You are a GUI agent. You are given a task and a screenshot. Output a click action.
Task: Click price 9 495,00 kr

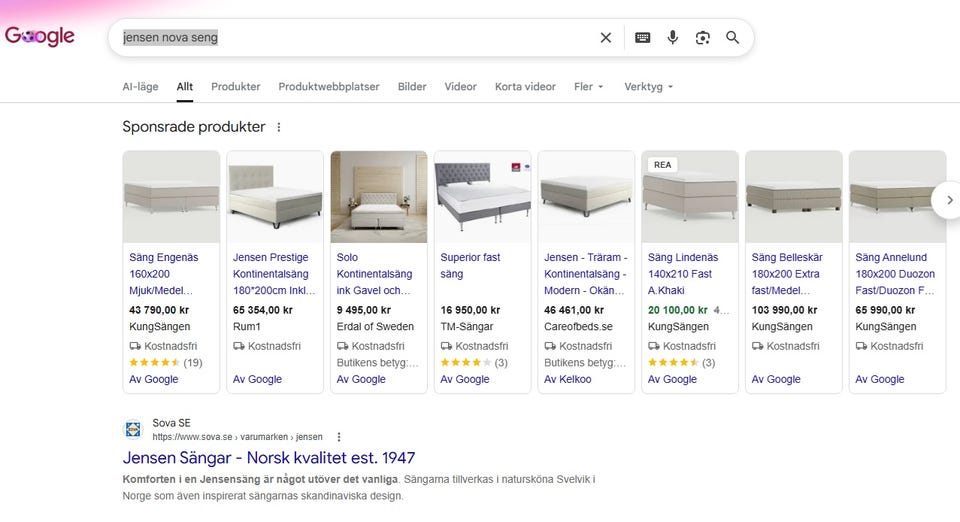364,310
